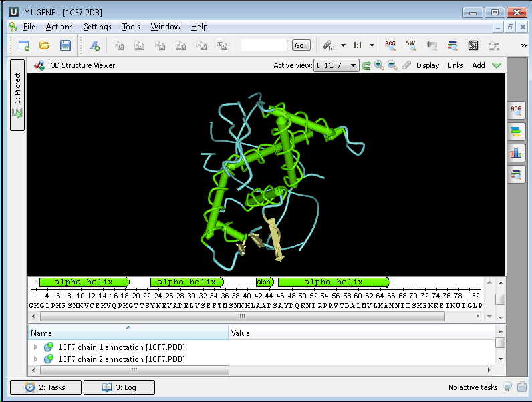
Task: Open search-in-annotations tab in right sidebar
Action: 516,175
